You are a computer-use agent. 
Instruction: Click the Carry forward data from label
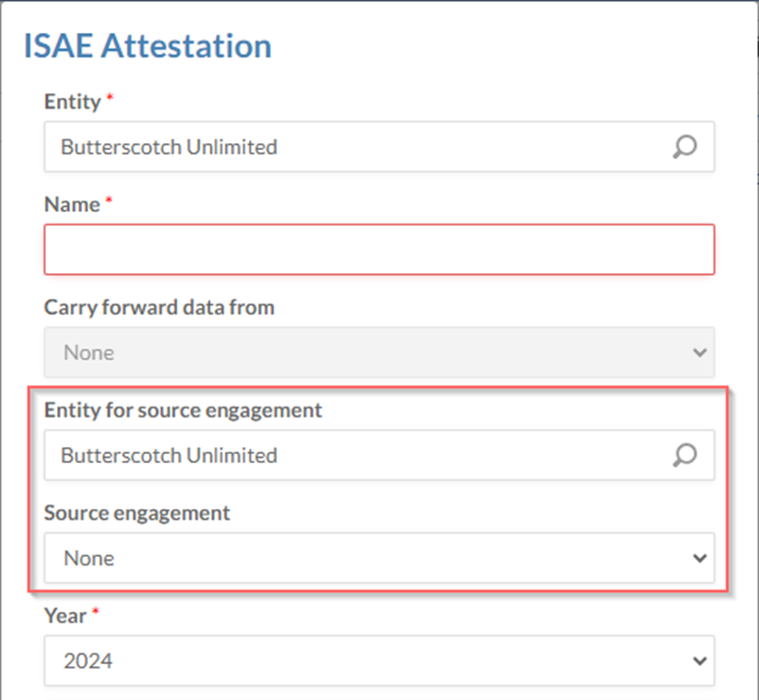click(159, 308)
